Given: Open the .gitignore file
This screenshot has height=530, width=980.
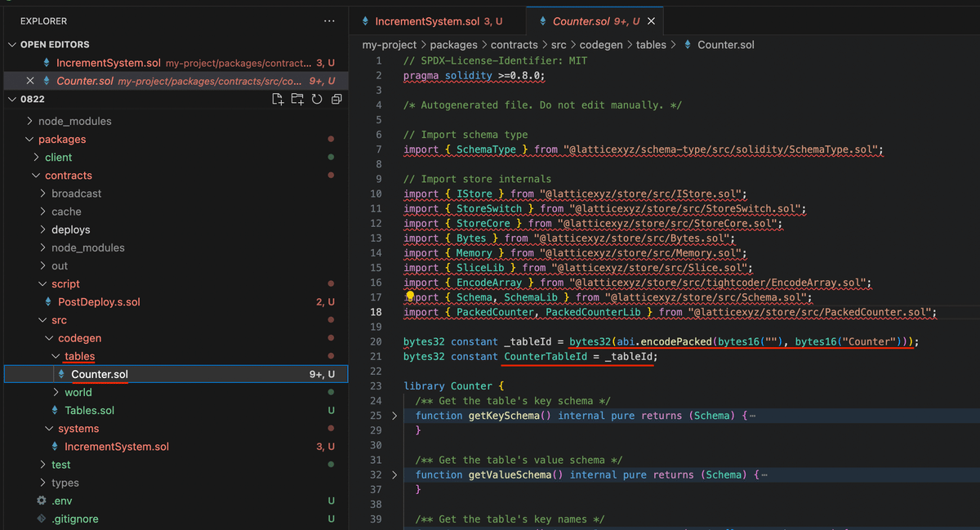Looking at the screenshot, I should click(176, 519).
